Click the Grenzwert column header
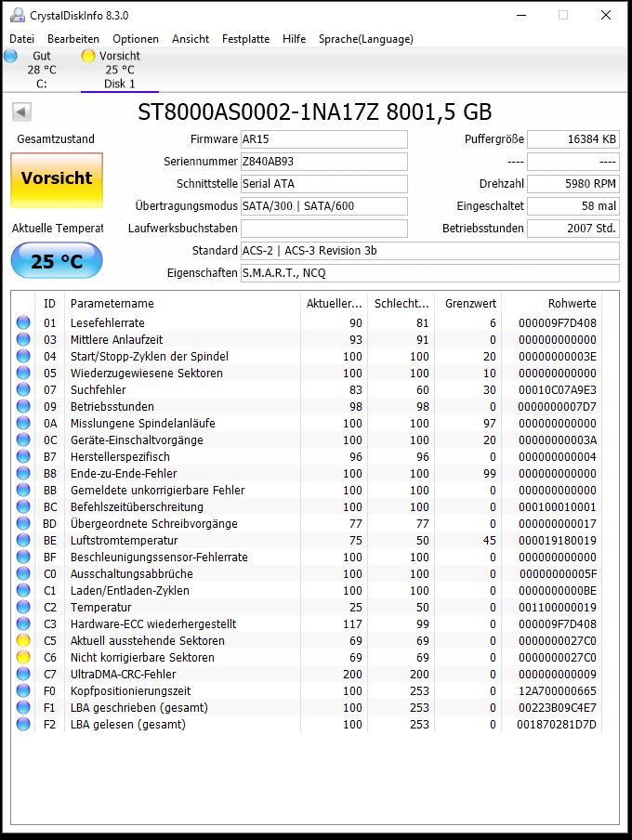632x840 pixels. pos(468,303)
